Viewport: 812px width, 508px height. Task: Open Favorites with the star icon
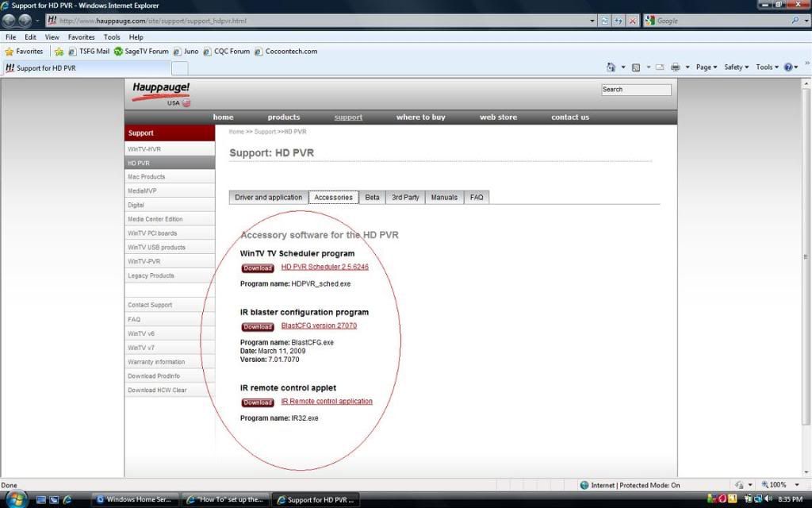click(24, 52)
